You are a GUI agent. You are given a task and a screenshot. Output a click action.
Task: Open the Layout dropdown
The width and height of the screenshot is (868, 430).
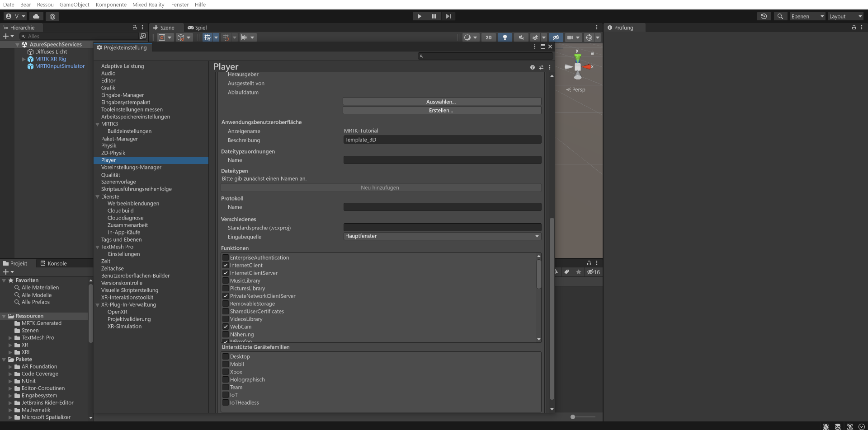[845, 16]
